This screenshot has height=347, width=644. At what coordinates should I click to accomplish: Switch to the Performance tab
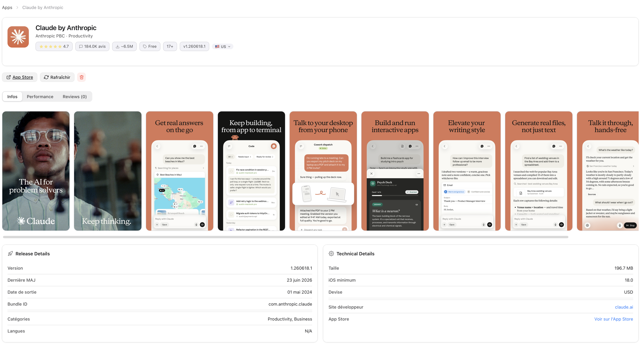point(40,97)
